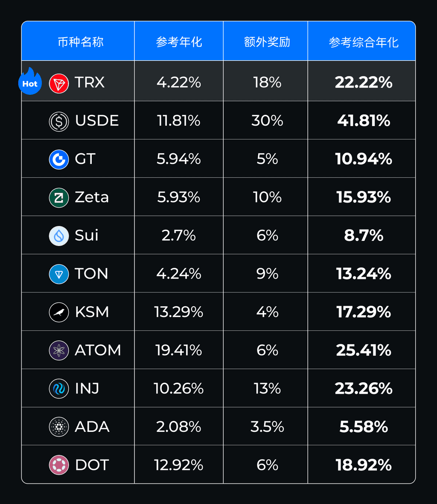Click the green Zeta coin icon
The width and height of the screenshot is (437, 504).
[x=59, y=198]
